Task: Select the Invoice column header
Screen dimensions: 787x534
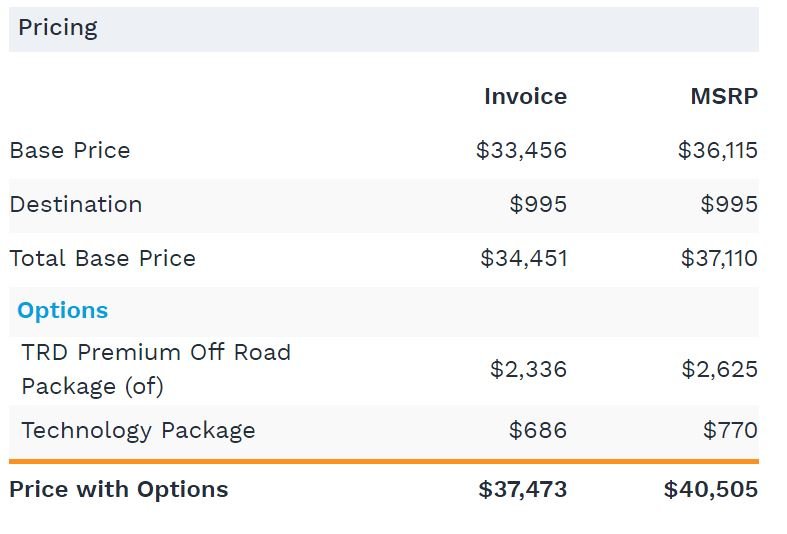Action: coord(526,96)
